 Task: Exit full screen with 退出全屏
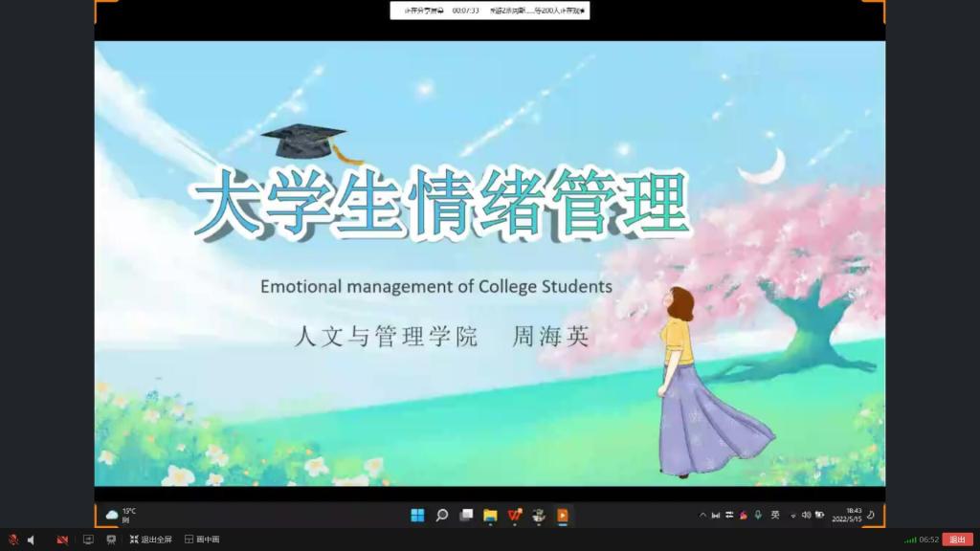pos(151,540)
